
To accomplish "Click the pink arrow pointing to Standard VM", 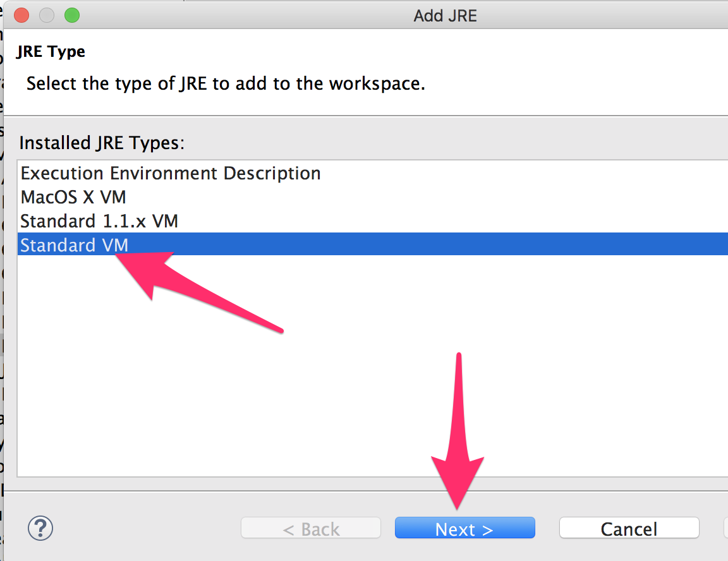I will click(x=190, y=284).
